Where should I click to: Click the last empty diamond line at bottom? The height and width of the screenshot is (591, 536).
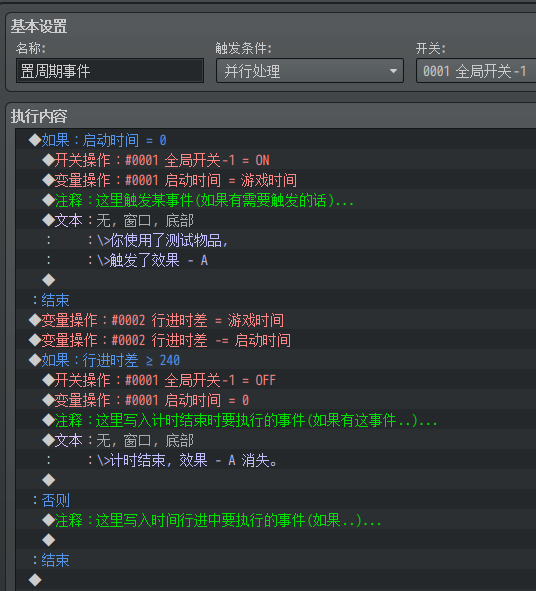(x=276, y=580)
